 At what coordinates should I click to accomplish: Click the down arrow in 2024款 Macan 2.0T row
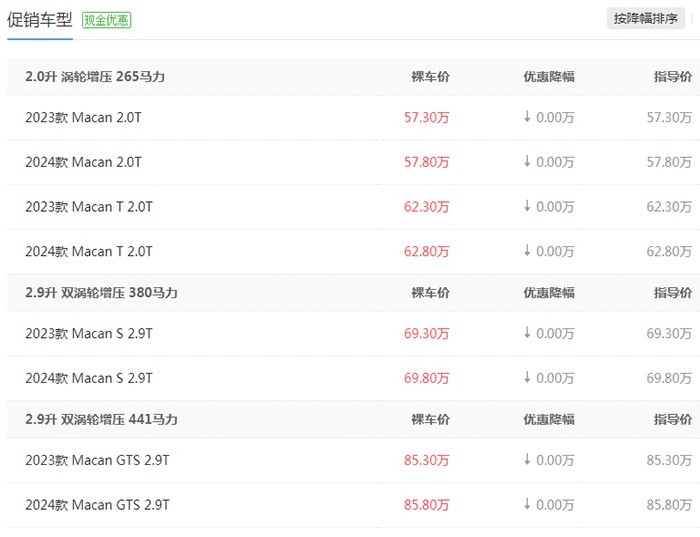pos(527,161)
